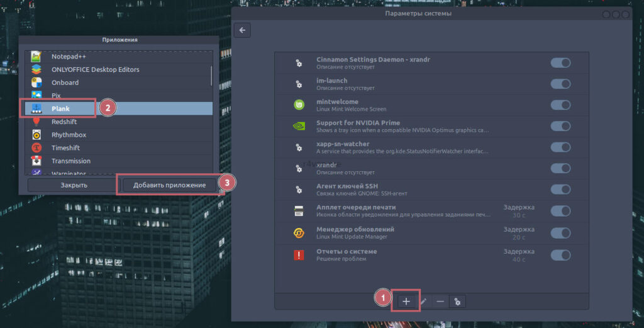
Task: Click the pencil edit icon in bottom toolbar
Action: click(x=423, y=302)
